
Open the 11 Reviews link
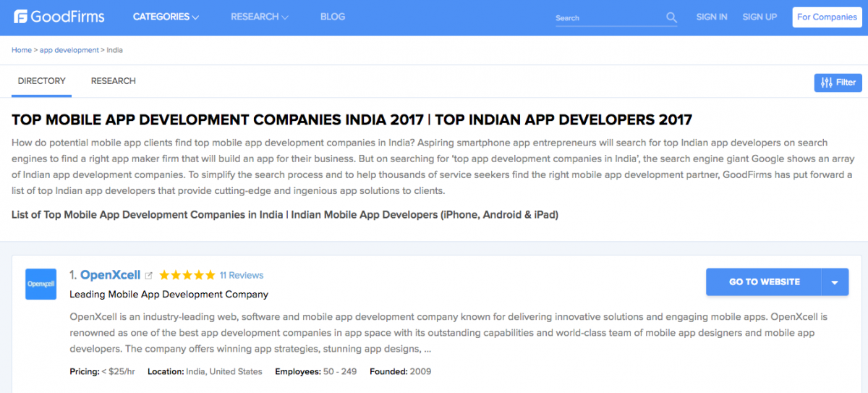(242, 276)
